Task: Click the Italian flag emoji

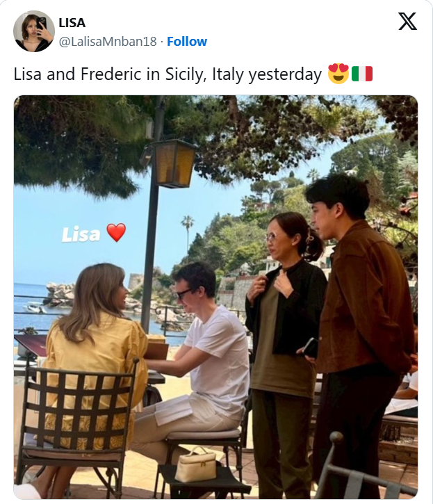Action: tap(362, 74)
